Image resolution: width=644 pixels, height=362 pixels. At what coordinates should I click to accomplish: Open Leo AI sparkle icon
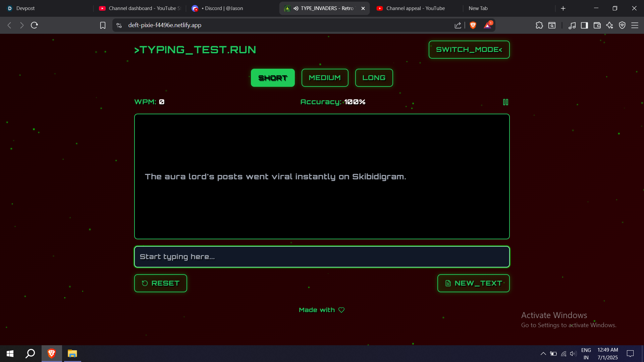(x=609, y=25)
